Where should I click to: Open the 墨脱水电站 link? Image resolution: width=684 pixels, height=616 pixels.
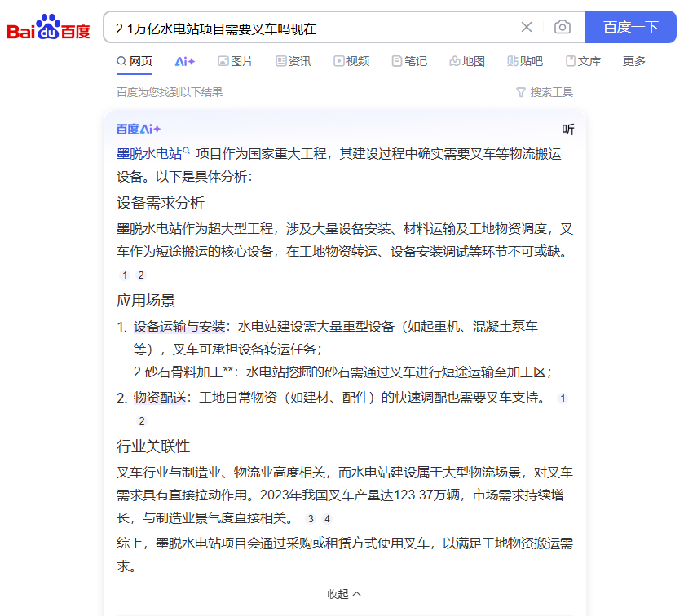(152, 153)
